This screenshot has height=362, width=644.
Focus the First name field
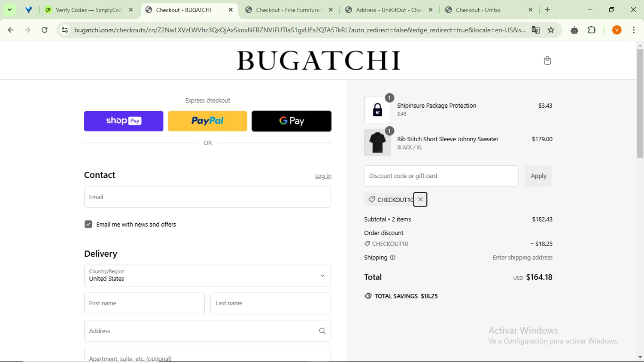pos(144,304)
